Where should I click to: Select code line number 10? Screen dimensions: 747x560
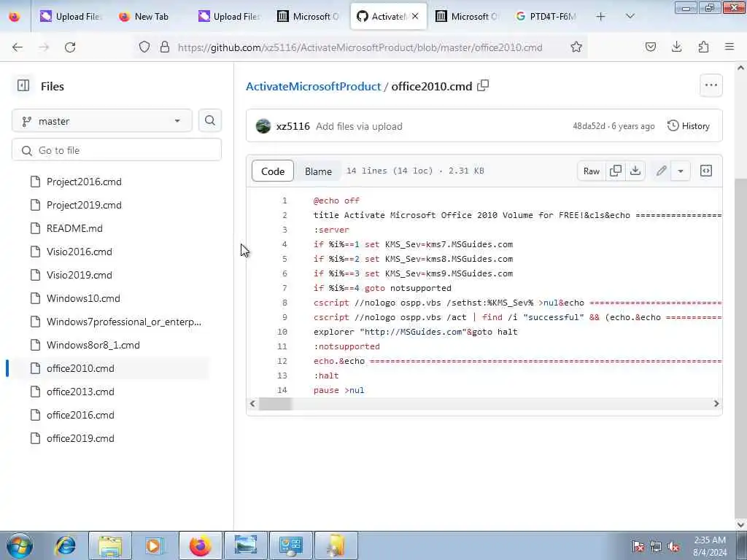pos(282,332)
